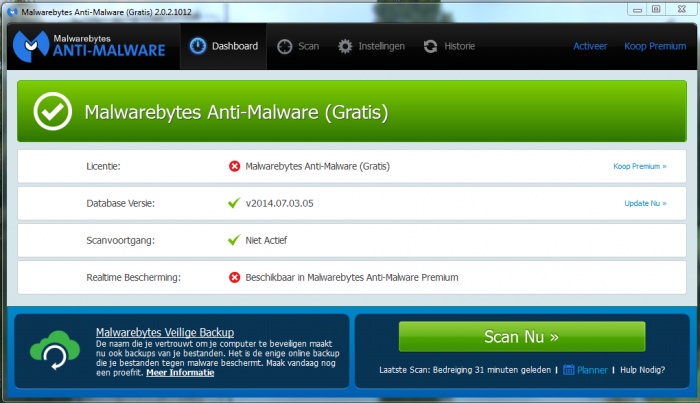Click the red X icon next to Licentie
700x403 pixels.
[234, 166]
